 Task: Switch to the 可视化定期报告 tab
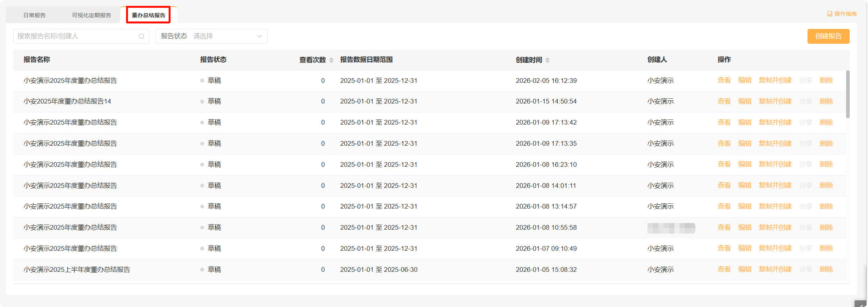pyautogui.click(x=91, y=15)
